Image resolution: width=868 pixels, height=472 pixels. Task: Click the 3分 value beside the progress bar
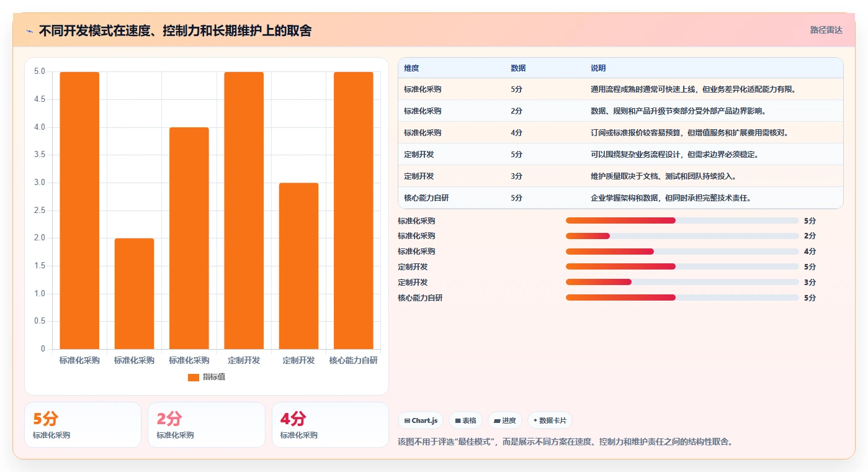pos(810,283)
